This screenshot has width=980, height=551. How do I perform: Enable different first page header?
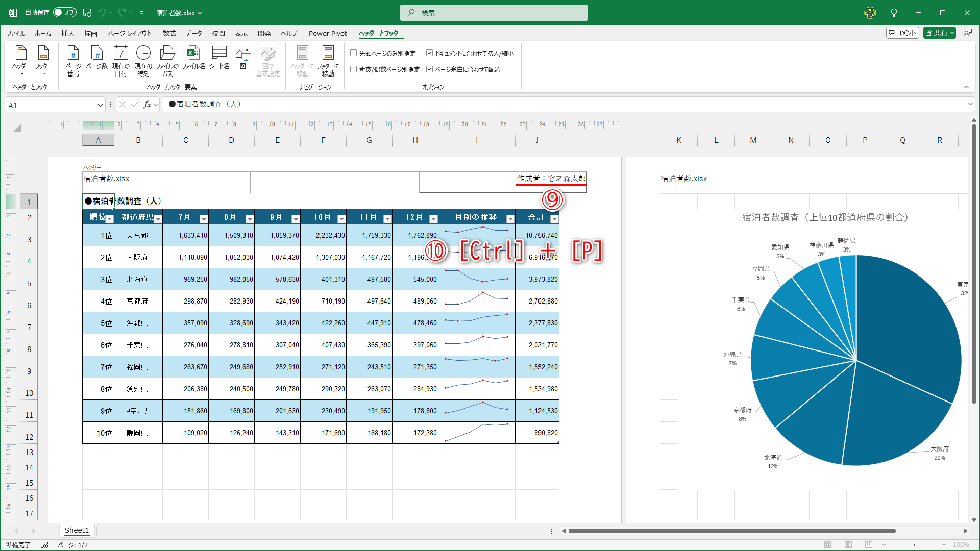tap(353, 53)
